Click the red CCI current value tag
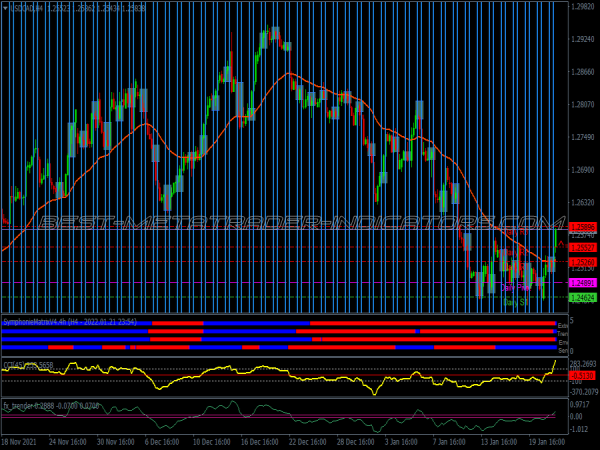This screenshot has height=450, width=600. point(583,375)
